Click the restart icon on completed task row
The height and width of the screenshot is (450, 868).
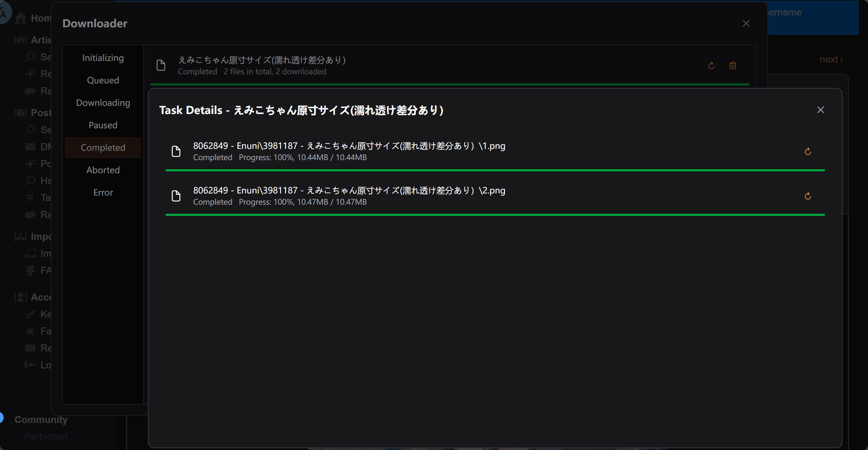[711, 66]
